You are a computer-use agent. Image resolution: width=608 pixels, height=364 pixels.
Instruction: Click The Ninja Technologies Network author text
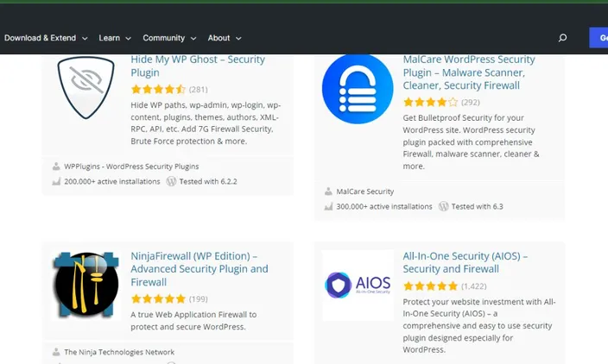click(119, 352)
